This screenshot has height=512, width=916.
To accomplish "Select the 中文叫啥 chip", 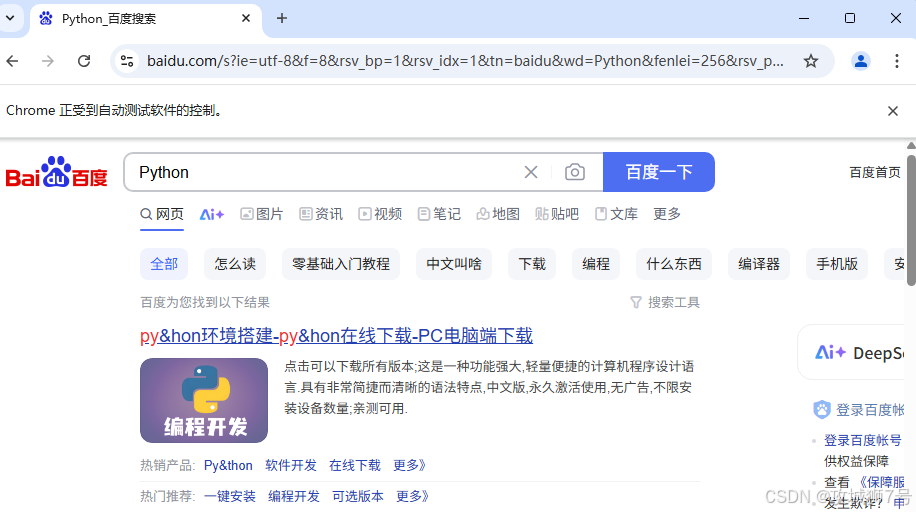I will coord(454,264).
